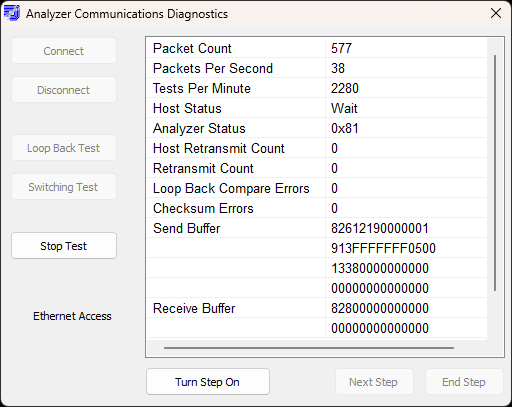Screen dimensions: 512x407
Task: Select the Host Retransmit Count row
Action: pyautogui.click(x=317, y=148)
